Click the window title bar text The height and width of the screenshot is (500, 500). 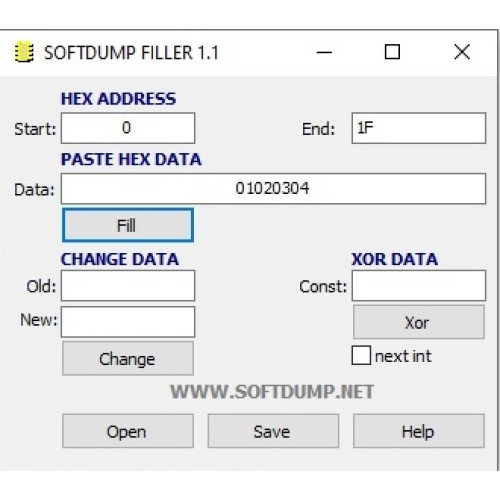pos(131,53)
